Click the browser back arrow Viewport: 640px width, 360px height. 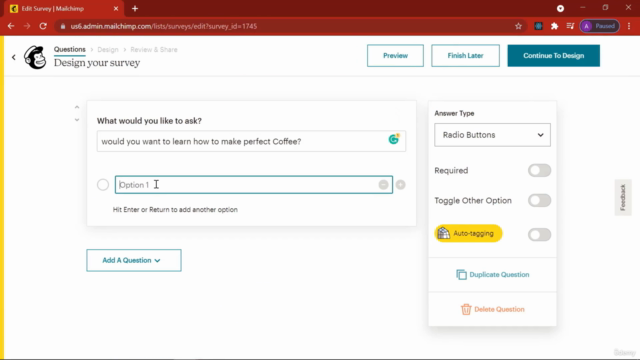pyautogui.click(x=11, y=26)
